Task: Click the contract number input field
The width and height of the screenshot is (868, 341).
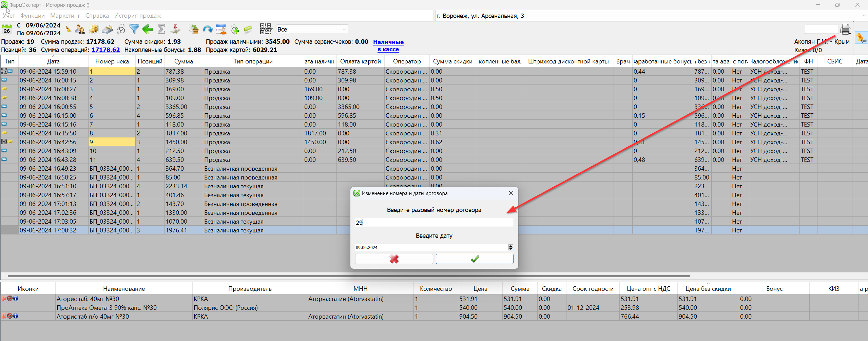Action: [x=434, y=223]
